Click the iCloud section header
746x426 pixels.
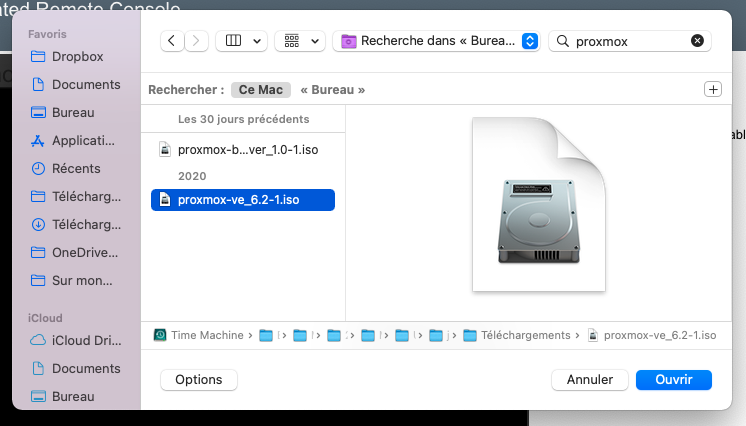45,318
